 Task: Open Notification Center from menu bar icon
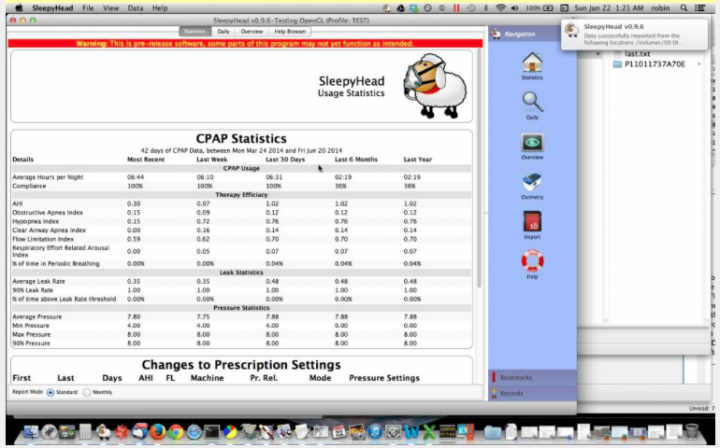(700, 8)
